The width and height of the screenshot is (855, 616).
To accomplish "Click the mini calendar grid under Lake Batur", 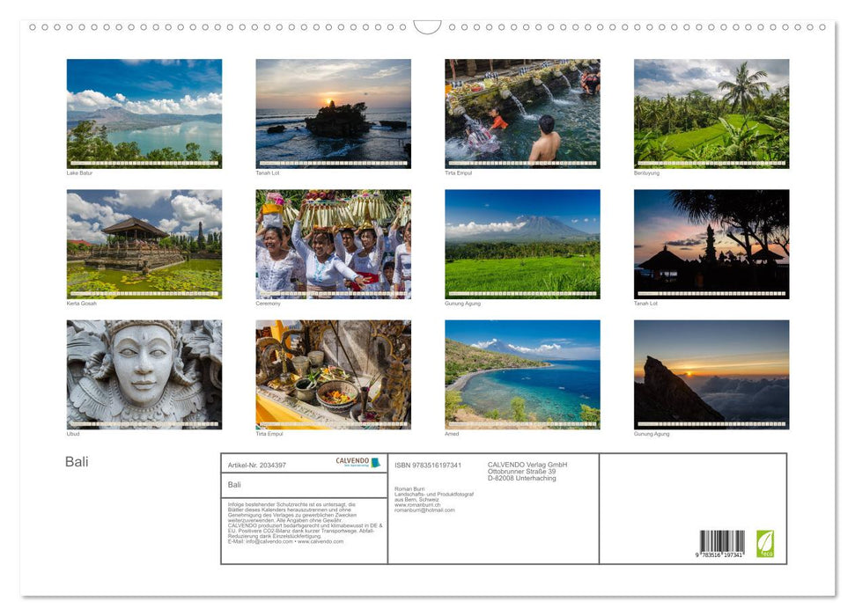I will click(144, 160).
